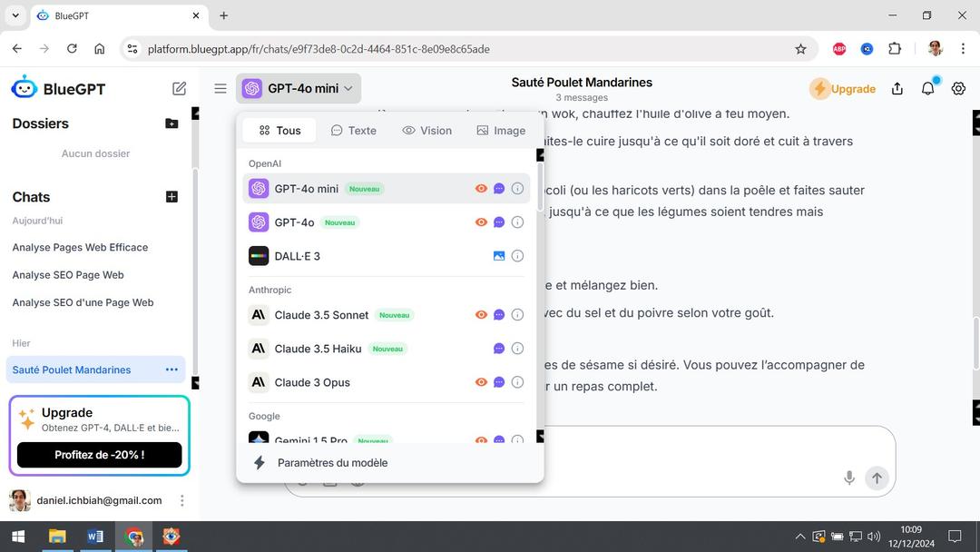
Task: Click the browser address bar
Action: tap(467, 49)
